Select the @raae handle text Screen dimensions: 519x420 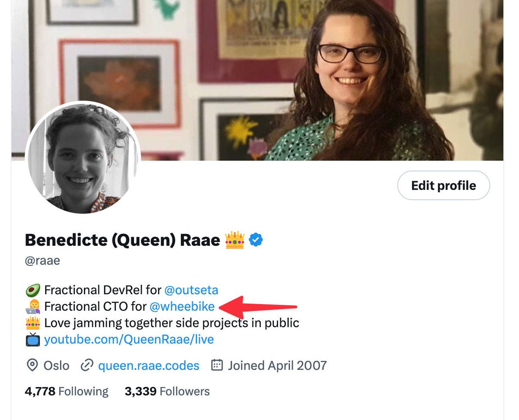coord(42,261)
